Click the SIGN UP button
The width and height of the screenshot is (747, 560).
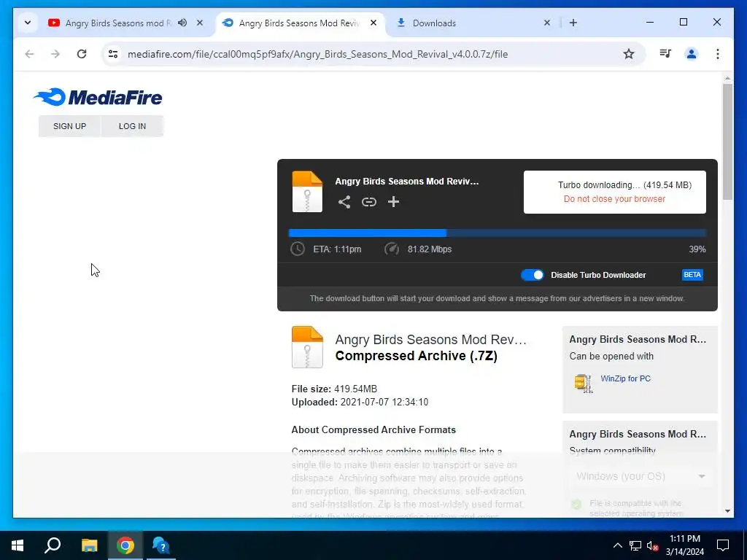click(x=69, y=126)
